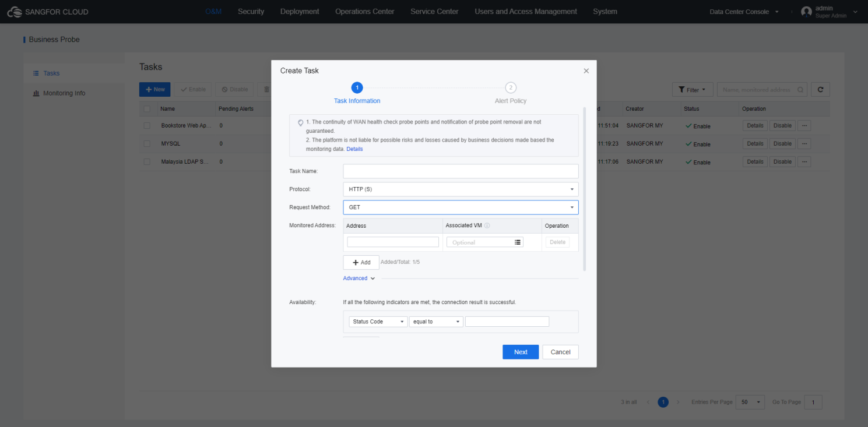Screen dimensions: 868x427
Task: Click the Delete address button
Action: (x=557, y=242)
